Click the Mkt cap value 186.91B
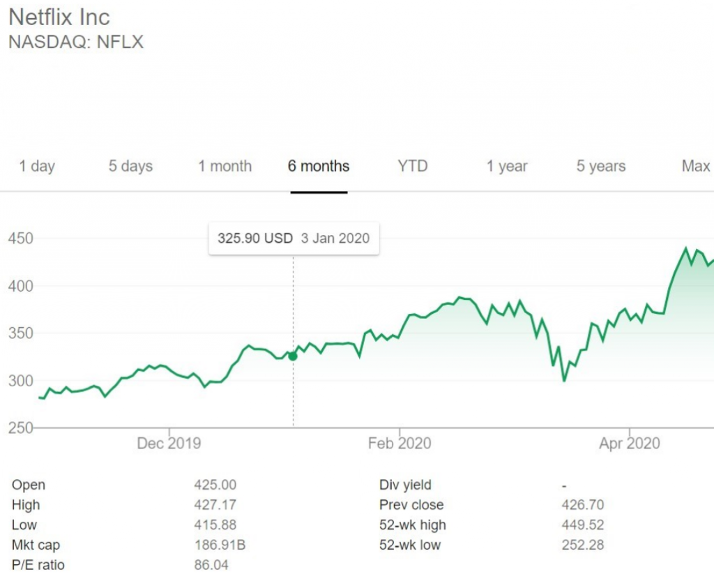Viewport: 714px width, 588px height. pos(220,545)
